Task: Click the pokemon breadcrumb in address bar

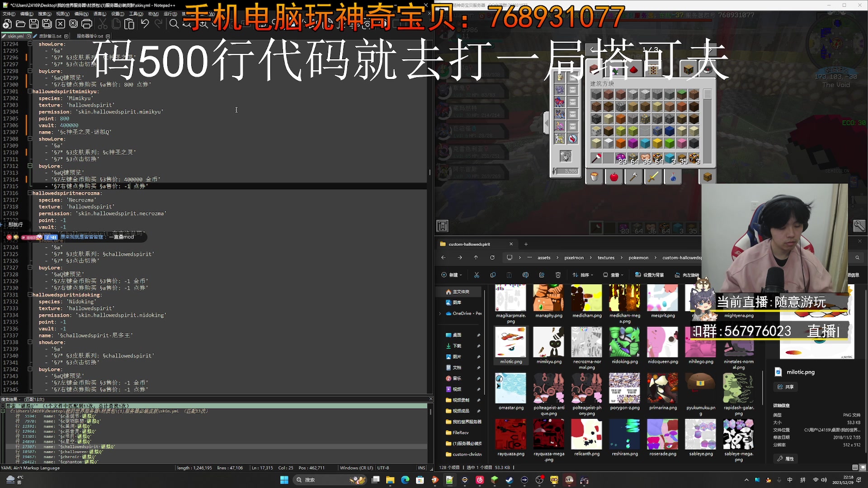Action: [638, 258]
